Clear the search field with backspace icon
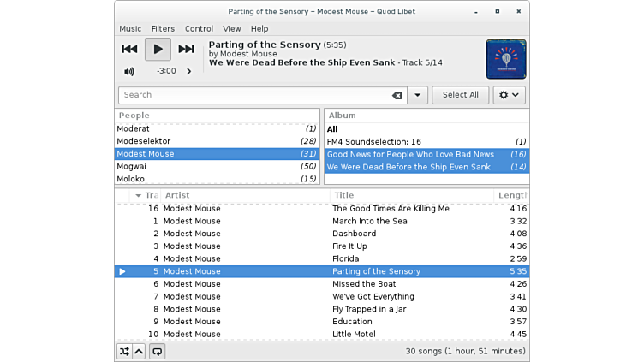Image resolution: width=644 pixels, height=362 pixels. [397, 95]
